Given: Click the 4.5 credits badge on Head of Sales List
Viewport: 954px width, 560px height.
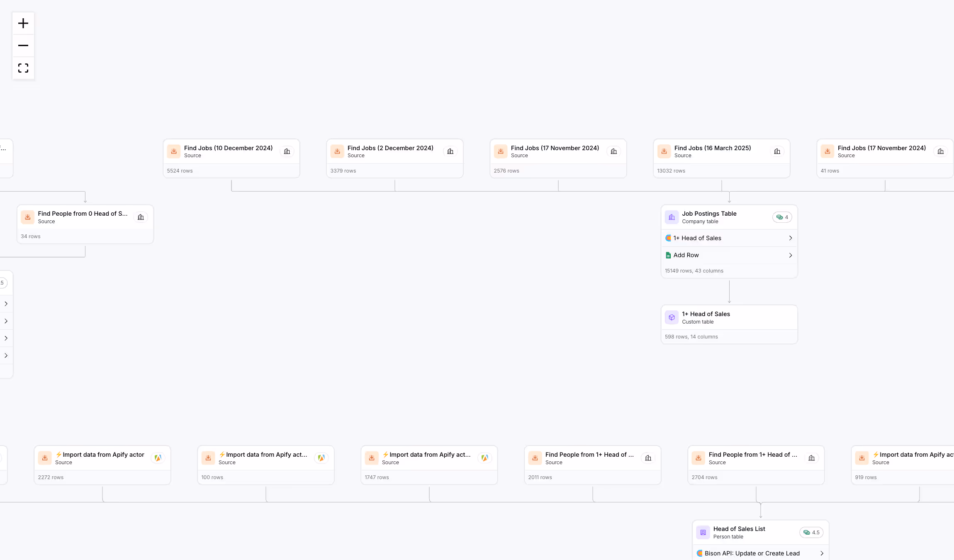Looking at the screenshot, I should point(811,532).
